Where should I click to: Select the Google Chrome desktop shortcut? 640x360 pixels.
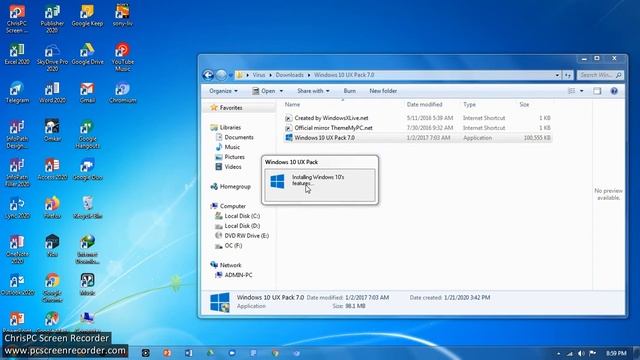tap(52, 288)
